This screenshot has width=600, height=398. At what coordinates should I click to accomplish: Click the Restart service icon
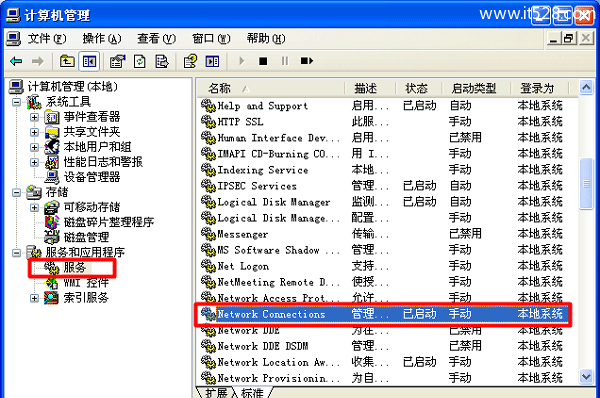[307, 61]
